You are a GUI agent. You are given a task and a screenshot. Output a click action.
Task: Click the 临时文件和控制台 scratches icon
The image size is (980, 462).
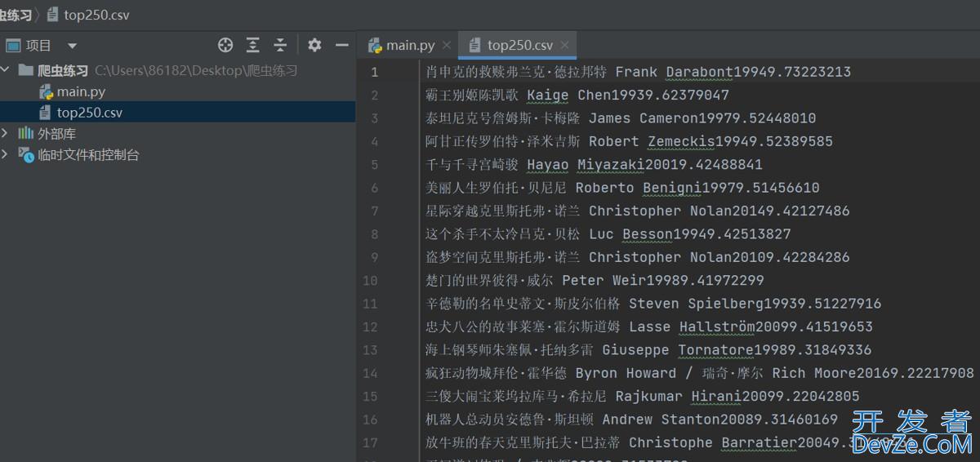[x=26, y=154]
